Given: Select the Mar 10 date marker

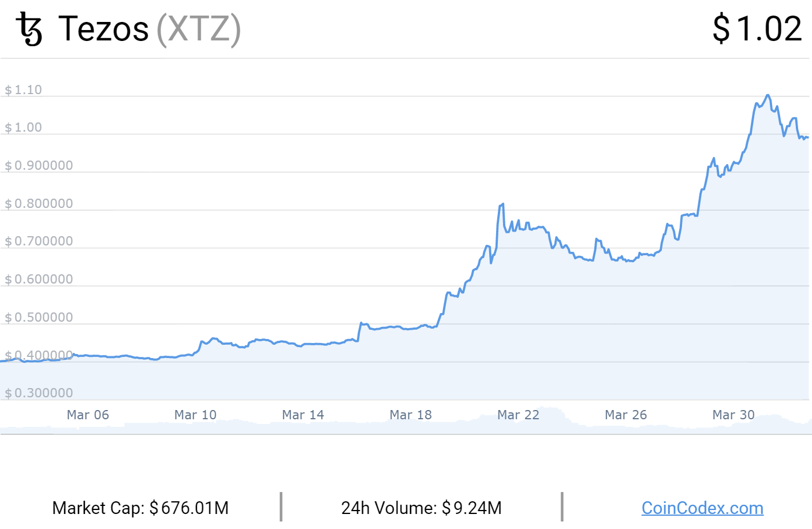Looking at the screenshot, I should [x=195, y=415].
